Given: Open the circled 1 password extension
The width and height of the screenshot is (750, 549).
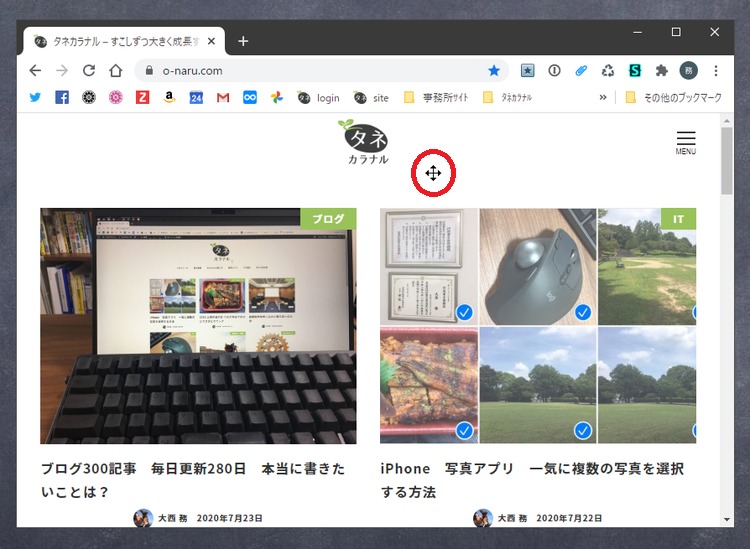Looking at the screenshot, I should click(554, 71).
